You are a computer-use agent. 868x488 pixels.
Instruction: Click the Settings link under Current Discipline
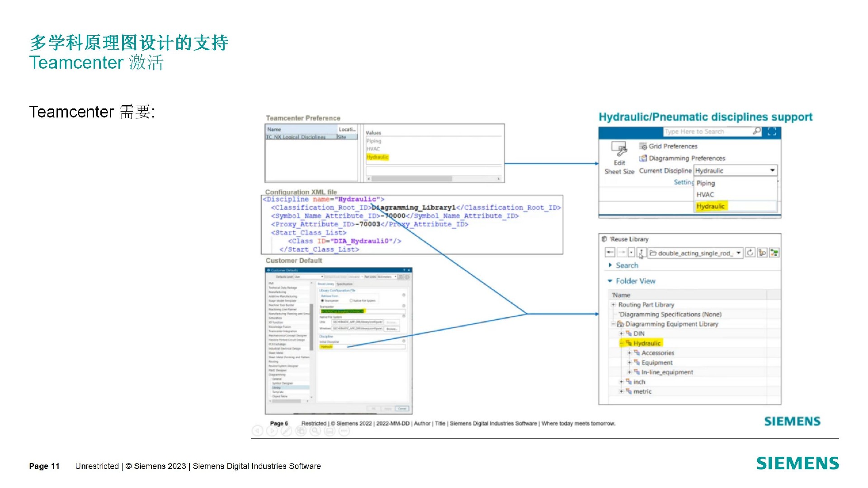[x=684, y=182]
